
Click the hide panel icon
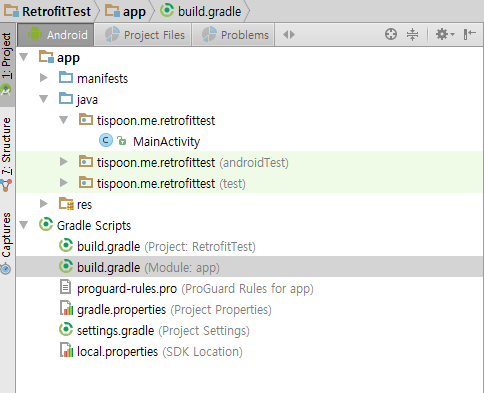pos(469,34)
